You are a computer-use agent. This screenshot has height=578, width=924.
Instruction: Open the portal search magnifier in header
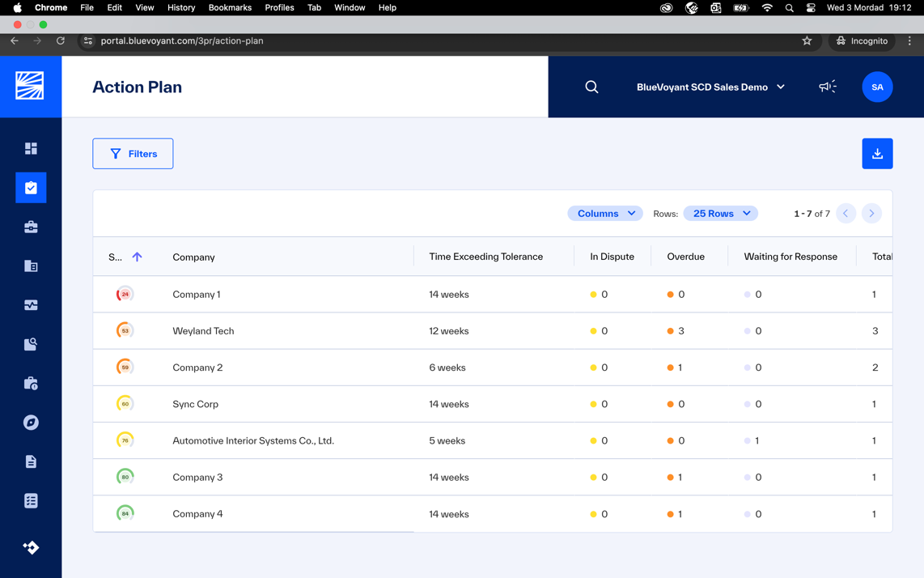click(591, 87)
